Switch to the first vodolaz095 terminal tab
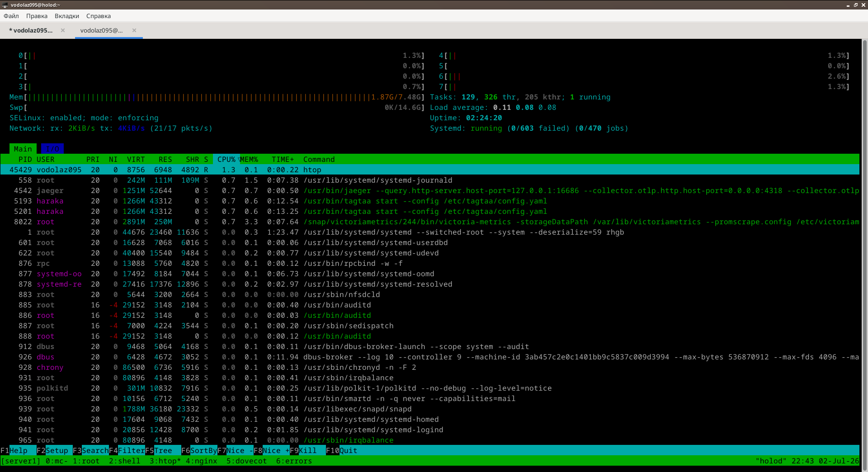Image resolution: width=868 pixels, height=472 pixels. (31, 30)
